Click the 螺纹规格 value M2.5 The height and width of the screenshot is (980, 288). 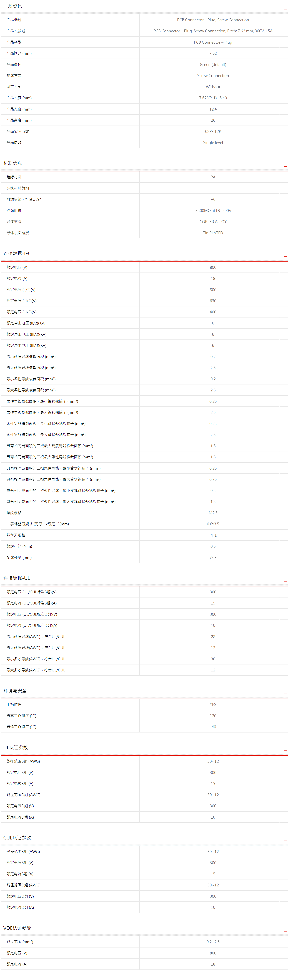pos(213,513)
